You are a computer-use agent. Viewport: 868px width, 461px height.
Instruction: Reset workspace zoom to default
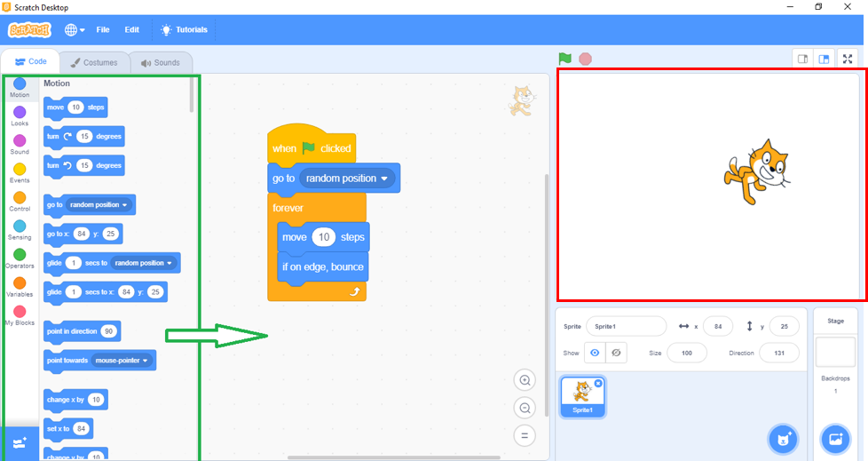tap(525, 435)
